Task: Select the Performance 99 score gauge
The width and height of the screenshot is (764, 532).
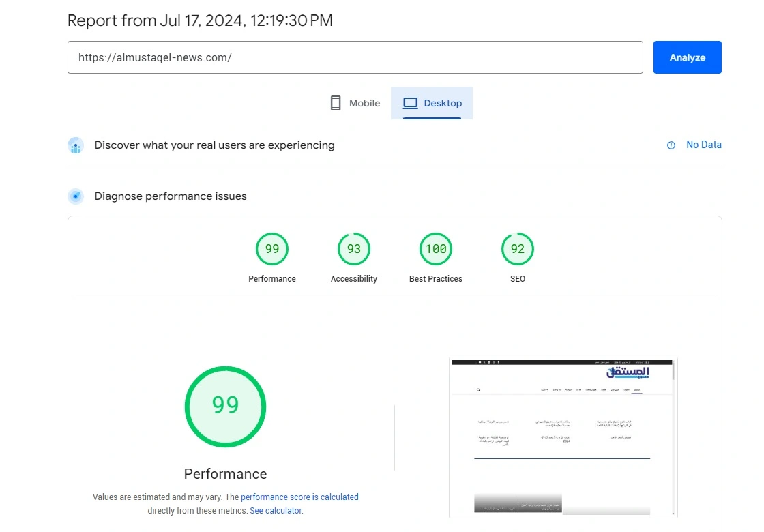Action: pos(272,249)
